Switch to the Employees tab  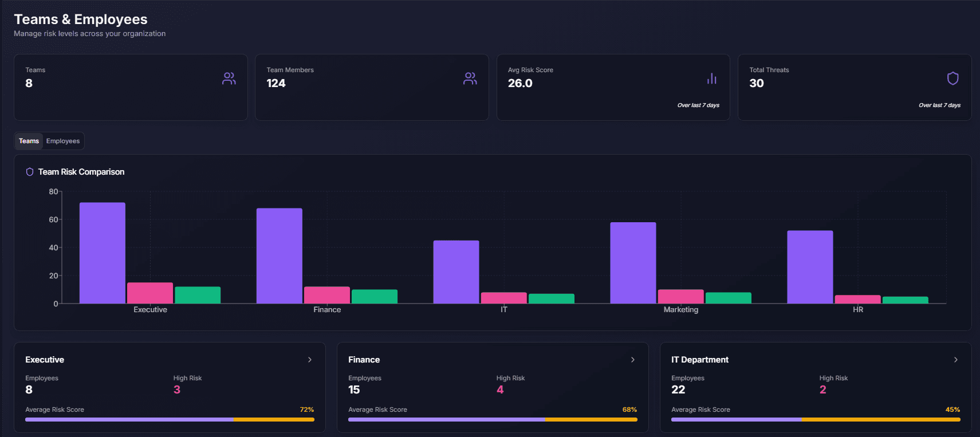pos(63,141)
